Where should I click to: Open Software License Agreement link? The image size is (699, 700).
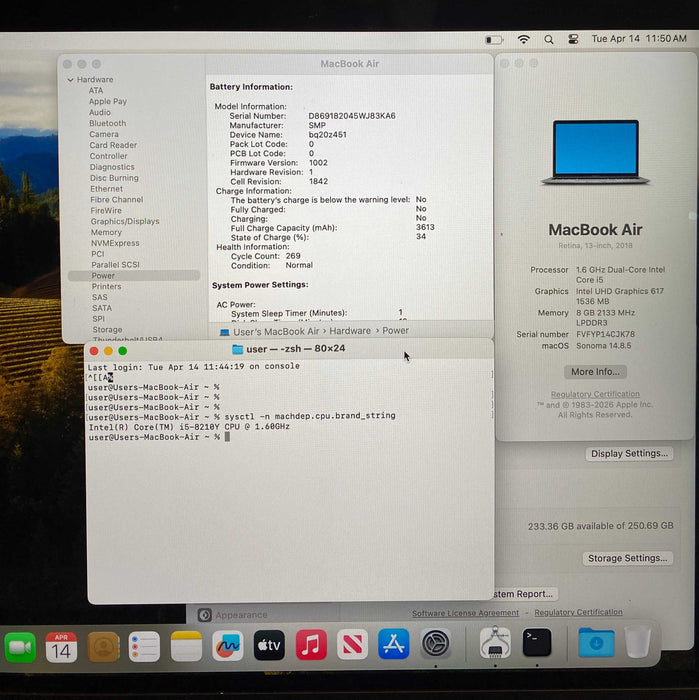(x=465, y=613)
